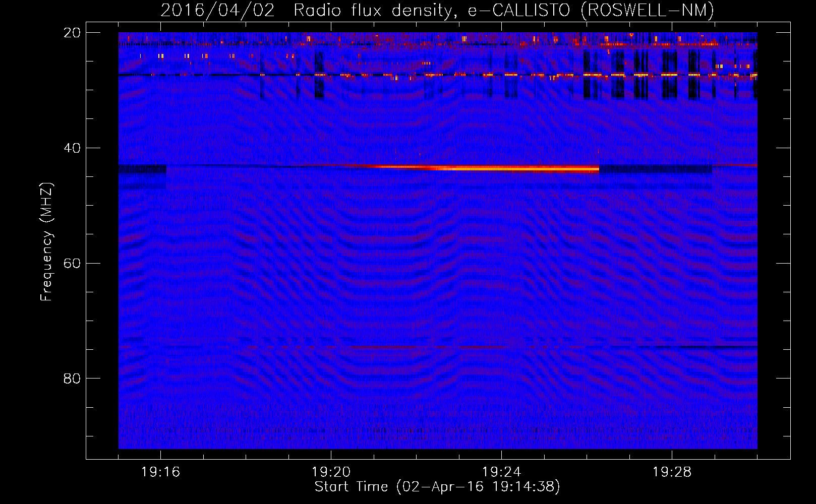Image resolution: width=816 pixels, height=504 pixels.
Task: Click the 19:20 time tick label
Action: click(x=331, y=472)
